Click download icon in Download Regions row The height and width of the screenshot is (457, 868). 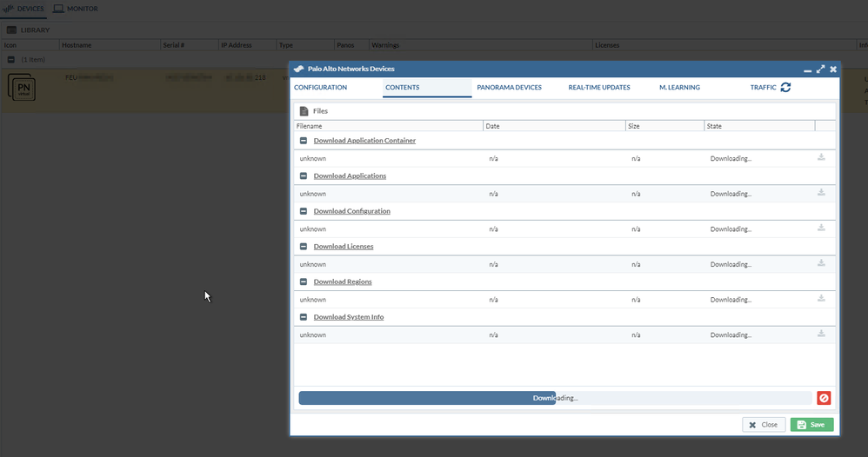coord(821,299)
